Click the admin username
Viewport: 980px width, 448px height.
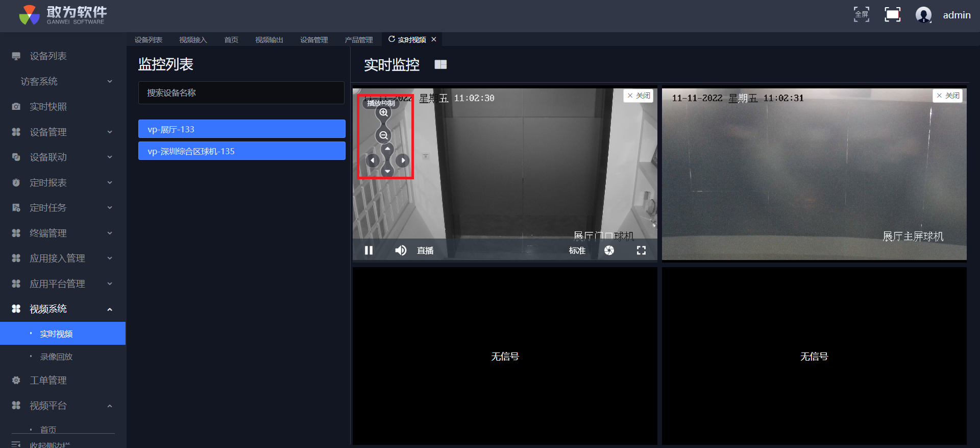[957, 15]
